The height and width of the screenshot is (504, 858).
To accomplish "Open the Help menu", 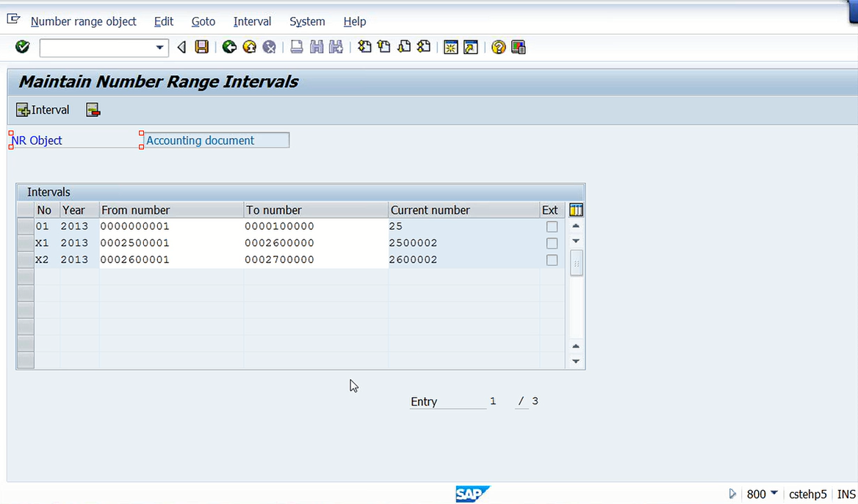I will coord(355,21).
